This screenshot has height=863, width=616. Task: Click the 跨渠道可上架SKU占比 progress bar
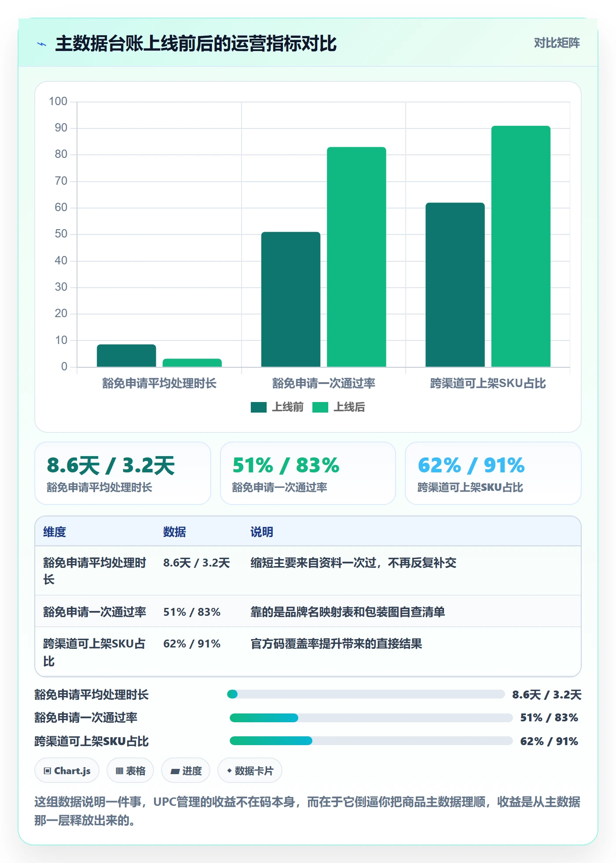click(371, 741)
